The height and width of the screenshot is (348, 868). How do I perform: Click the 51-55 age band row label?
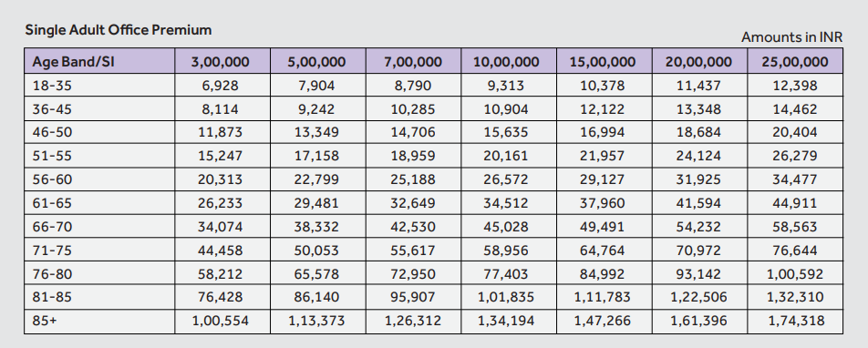(x=52, y=156)
